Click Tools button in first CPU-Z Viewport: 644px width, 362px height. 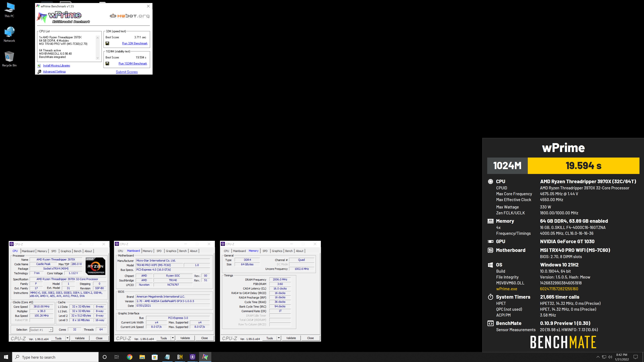tap(58, 338)
